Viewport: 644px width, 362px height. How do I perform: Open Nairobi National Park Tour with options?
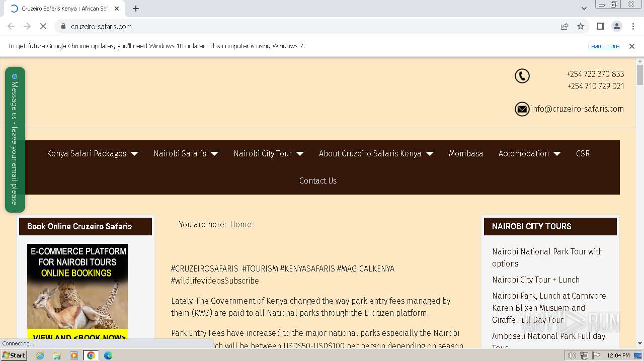[x=547, y=257]
